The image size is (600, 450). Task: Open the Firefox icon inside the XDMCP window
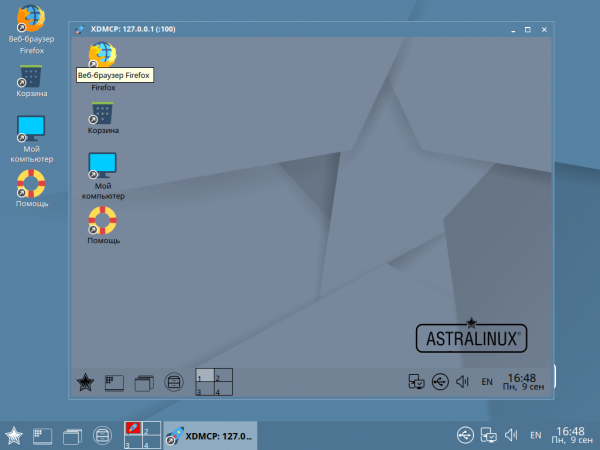102,55
